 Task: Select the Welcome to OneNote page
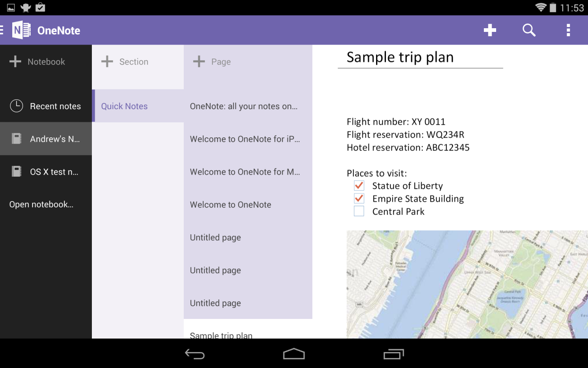point(230,204)
